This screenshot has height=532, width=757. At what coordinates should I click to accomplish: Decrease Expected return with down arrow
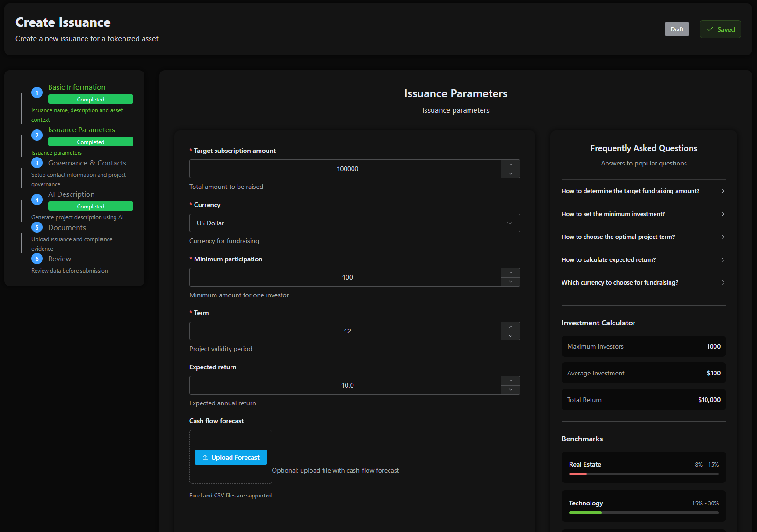pyautogui.click(x=511, y=390)
